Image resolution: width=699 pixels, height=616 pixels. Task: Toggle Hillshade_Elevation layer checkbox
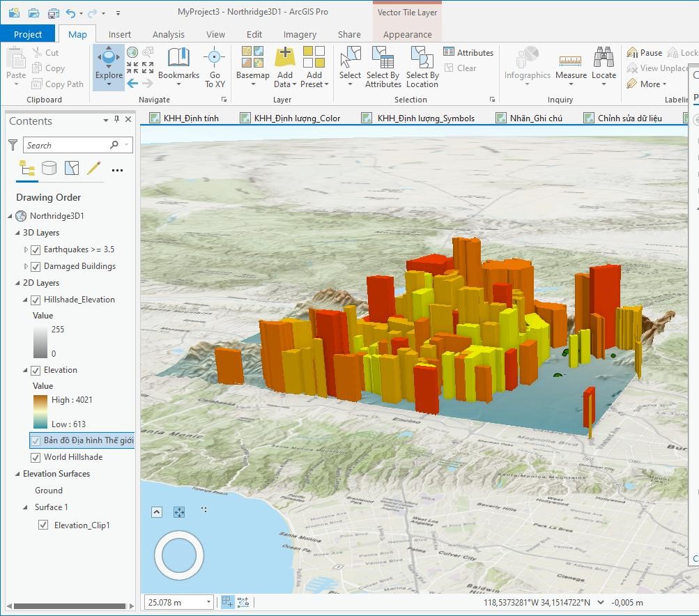36,300
